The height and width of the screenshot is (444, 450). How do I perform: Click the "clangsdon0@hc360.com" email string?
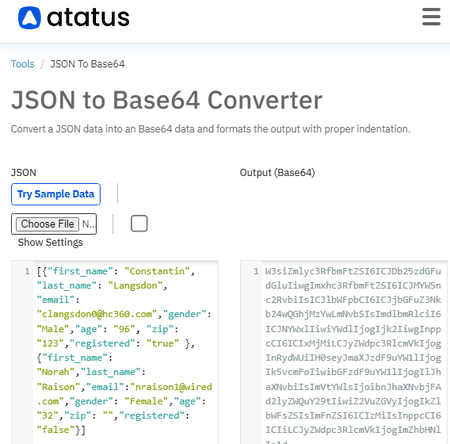pos(97,314)
